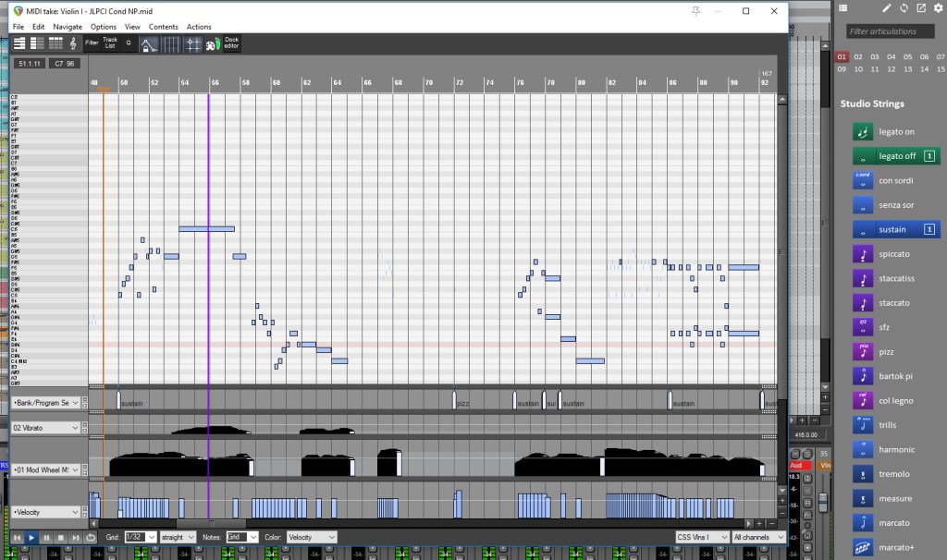Open the Contents menu
The image size is (947, 560).
point(164,27)
